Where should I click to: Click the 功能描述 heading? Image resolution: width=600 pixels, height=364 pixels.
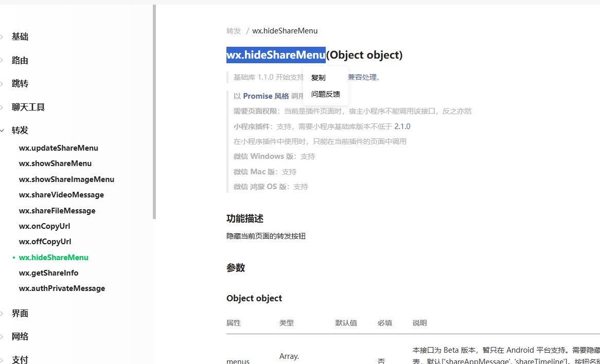[245, 219]
